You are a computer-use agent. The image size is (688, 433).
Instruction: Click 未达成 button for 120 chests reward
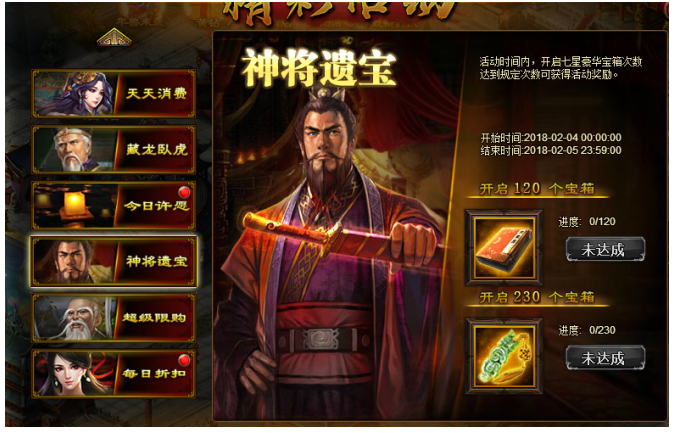605,250
